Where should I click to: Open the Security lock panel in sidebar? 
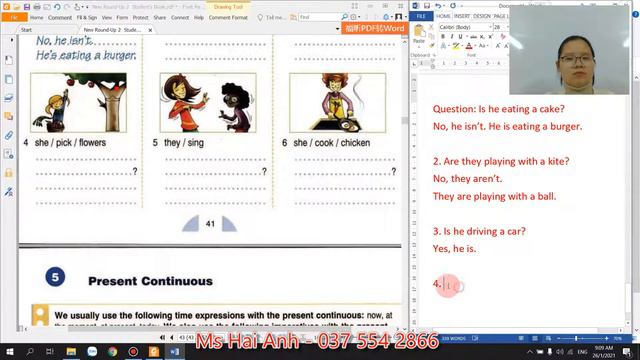coord(9,173)
